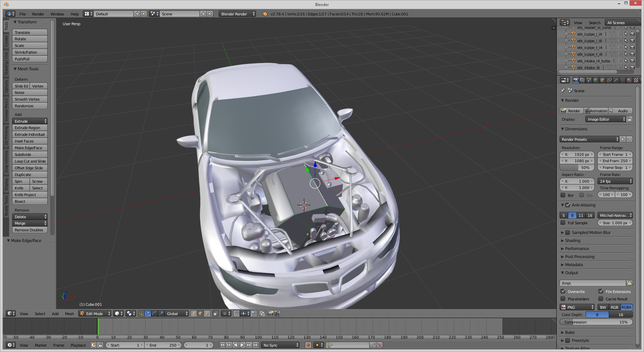
Task: Switch to face select mode icon
Action: pyautogui.click(x=207, y=314)
